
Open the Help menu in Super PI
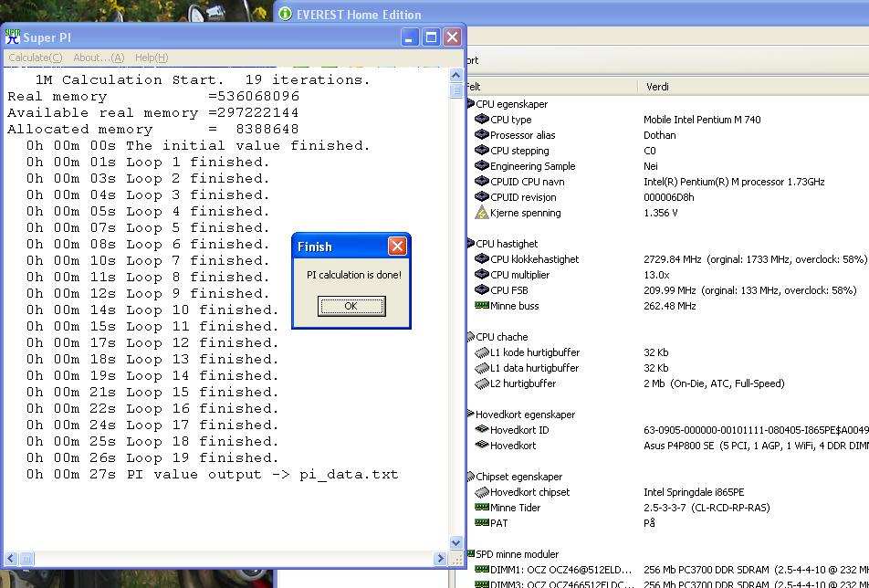(152, 58)
